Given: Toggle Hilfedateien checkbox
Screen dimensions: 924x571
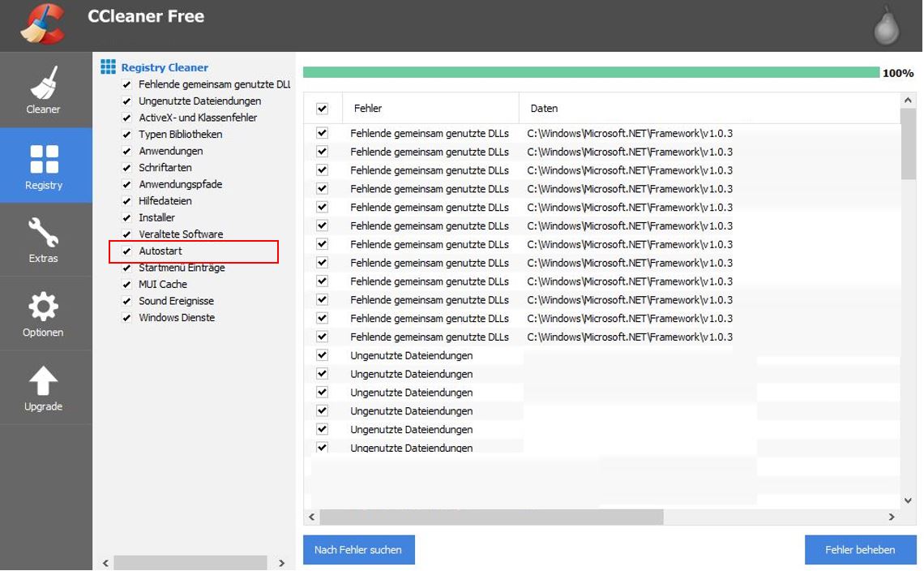Looking at the screenshot, I should tap(126, 201).
